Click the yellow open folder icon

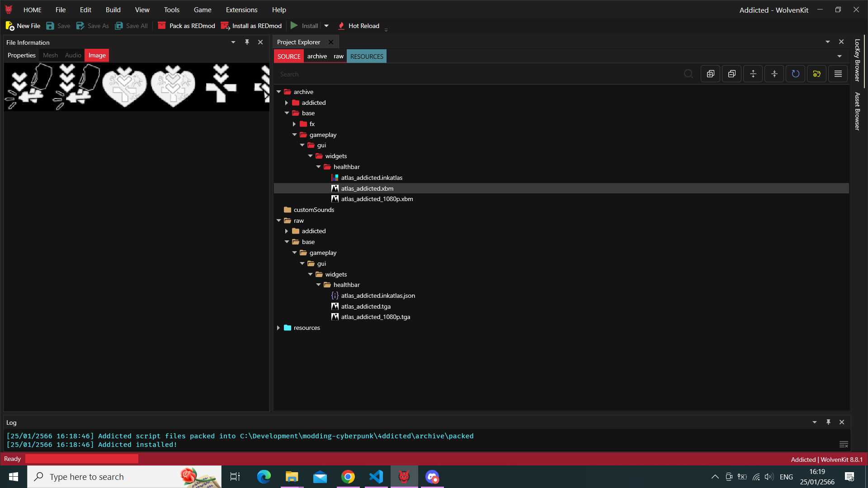816,74
